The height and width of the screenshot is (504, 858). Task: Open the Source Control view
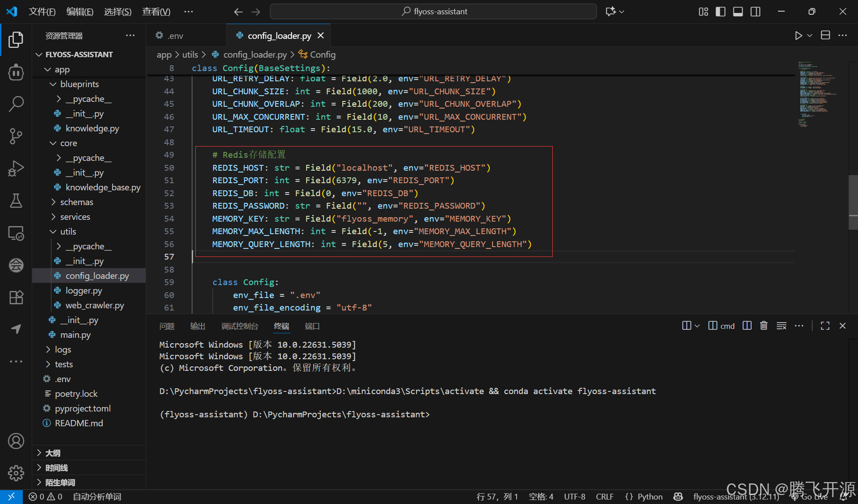pyautogui.click(x=16, y=136)
